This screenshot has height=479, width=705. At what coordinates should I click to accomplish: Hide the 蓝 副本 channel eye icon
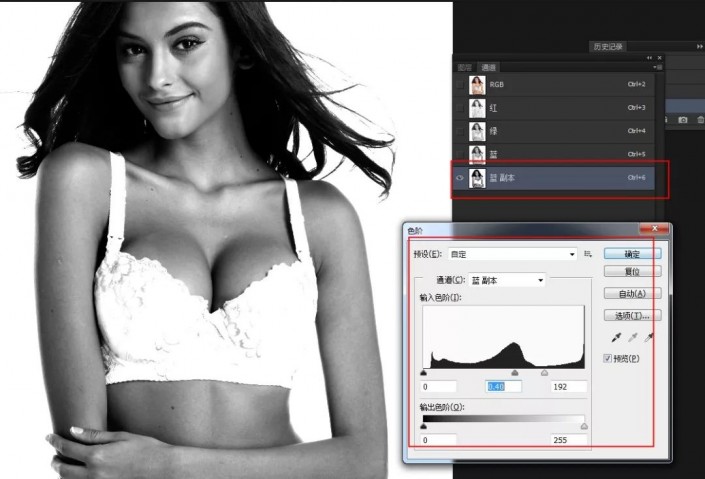click(460, 178)
